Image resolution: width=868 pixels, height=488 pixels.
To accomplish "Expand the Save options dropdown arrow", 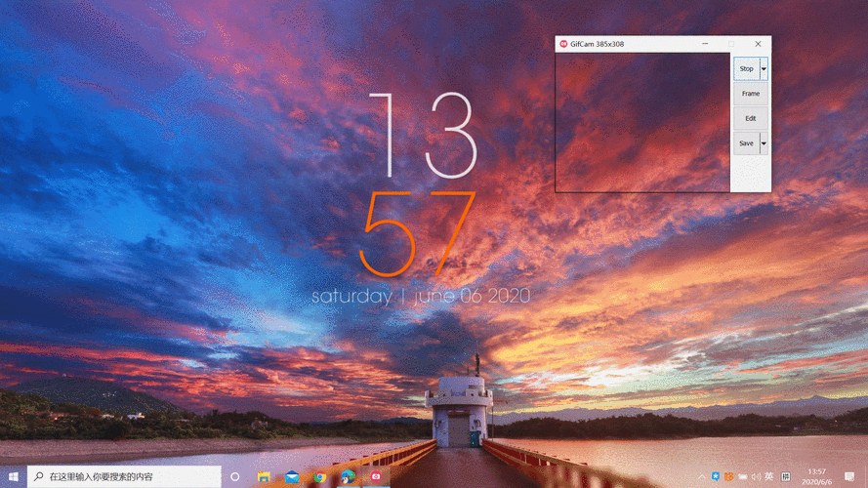I will click(x=764, y=143).
